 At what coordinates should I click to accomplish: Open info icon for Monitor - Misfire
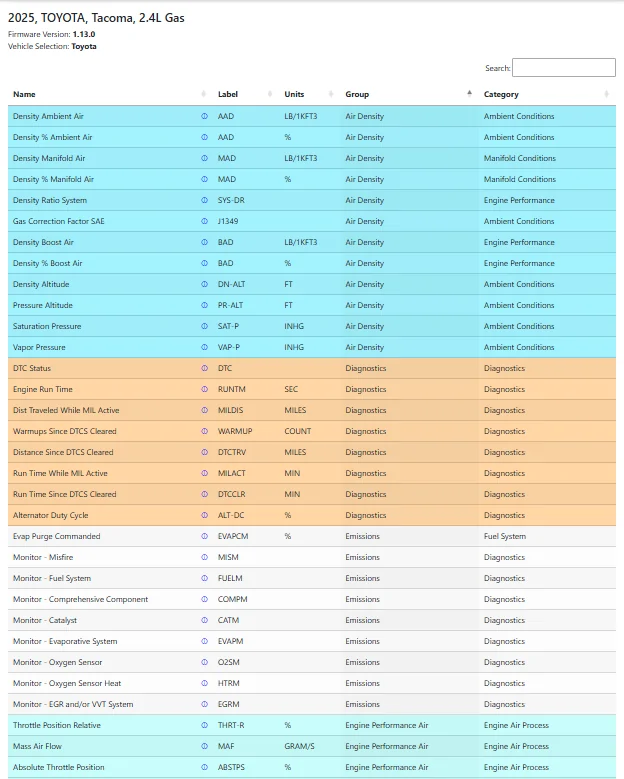click(204, 557)
